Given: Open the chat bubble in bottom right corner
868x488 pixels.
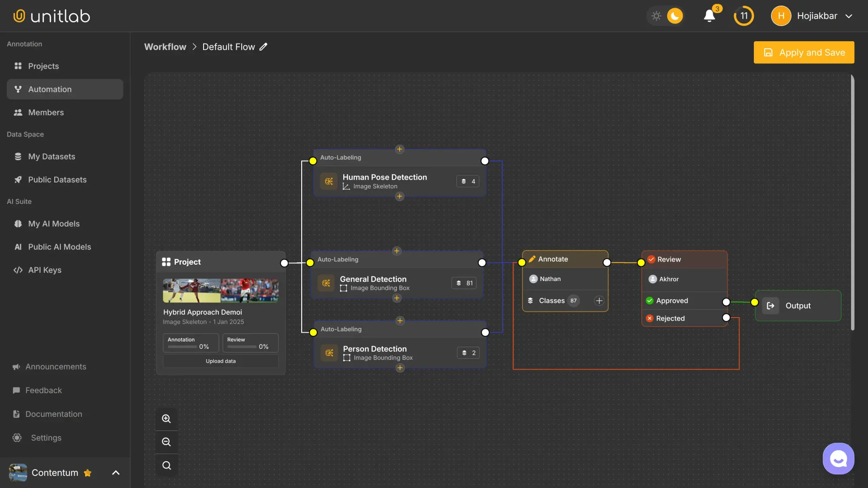Looking at the screenshot, I should click(x=838, y=458).
